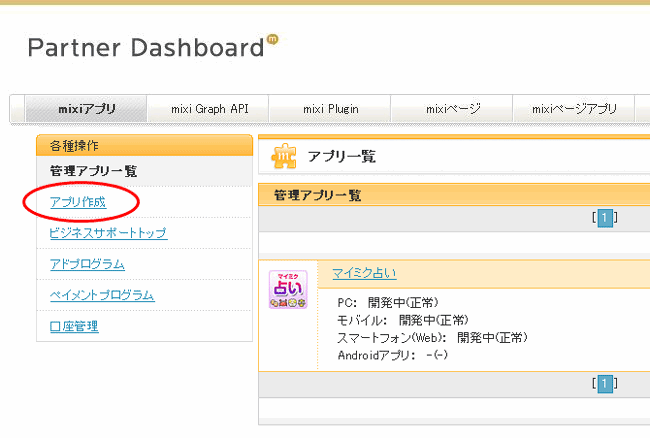
Task: Click the Androidアプリ: -(-) status text
Action: pos(393,355)
